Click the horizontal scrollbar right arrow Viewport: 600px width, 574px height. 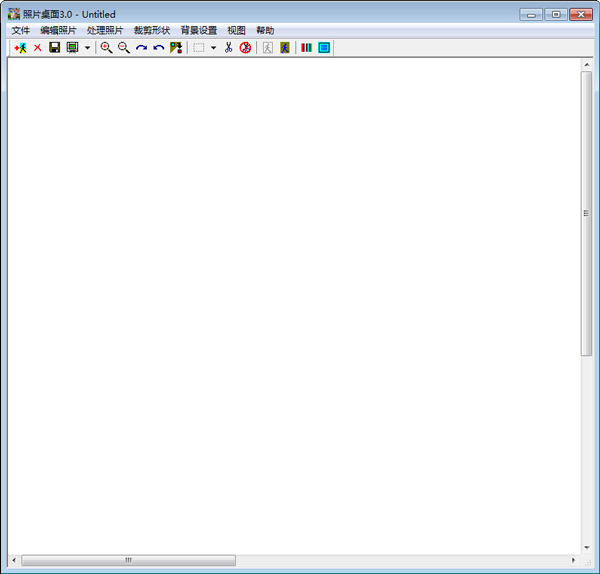(573, 560)
